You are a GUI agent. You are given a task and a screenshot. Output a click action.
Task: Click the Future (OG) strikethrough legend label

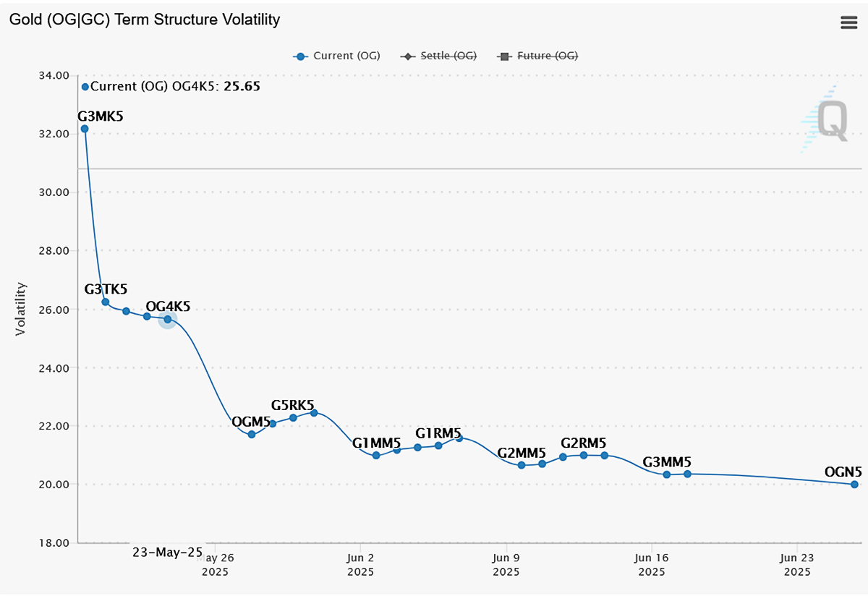tap(546, 55)
